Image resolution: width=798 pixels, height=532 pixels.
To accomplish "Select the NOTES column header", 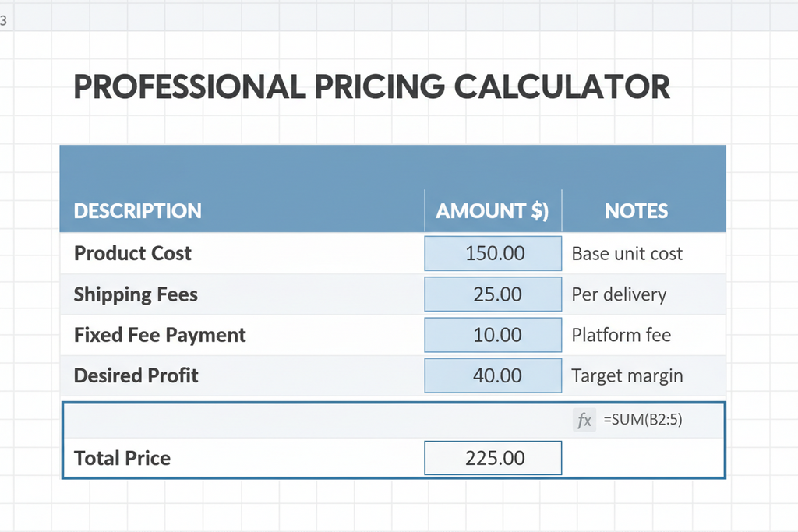I will pos(637,210).
